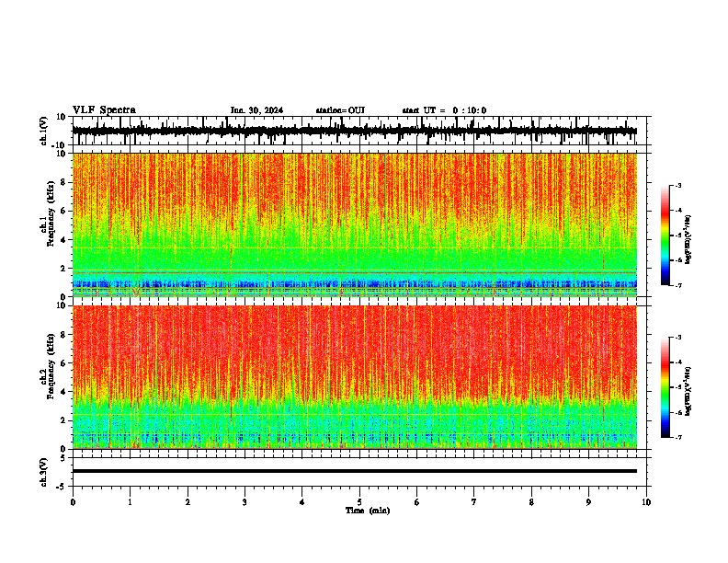The image size is (728, 563).
Task: Select the "ch.3(V)" axis label
Action: (x=44, y=472)
